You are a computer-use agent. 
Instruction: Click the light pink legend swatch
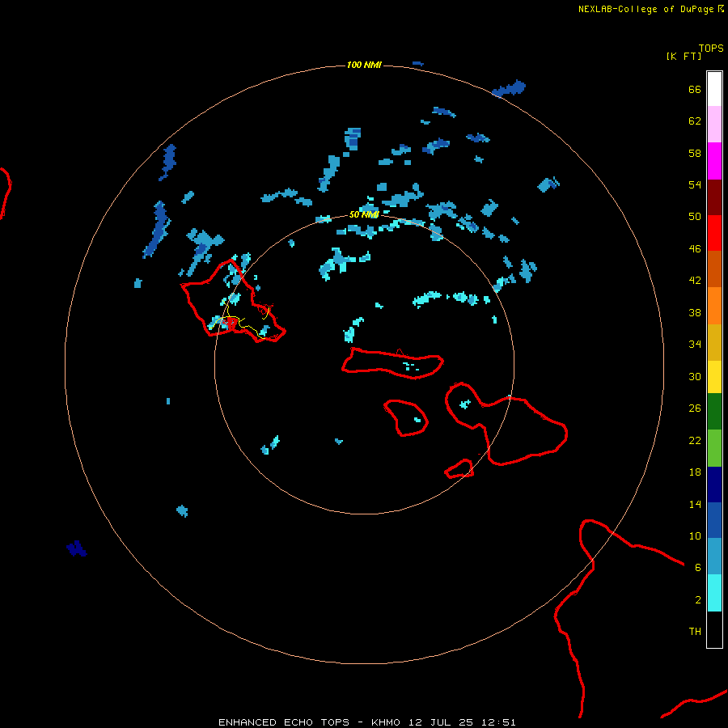point(714,124)
